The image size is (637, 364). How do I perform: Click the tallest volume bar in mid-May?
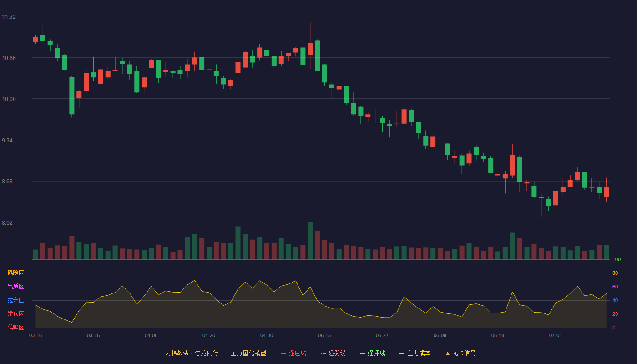pos(310,241)
